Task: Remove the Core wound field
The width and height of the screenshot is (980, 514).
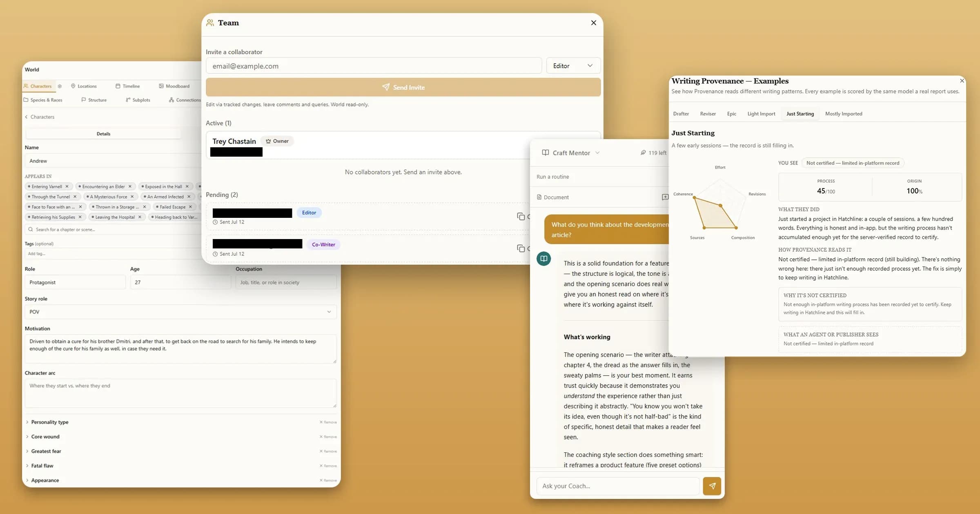Action: (328, 437)
